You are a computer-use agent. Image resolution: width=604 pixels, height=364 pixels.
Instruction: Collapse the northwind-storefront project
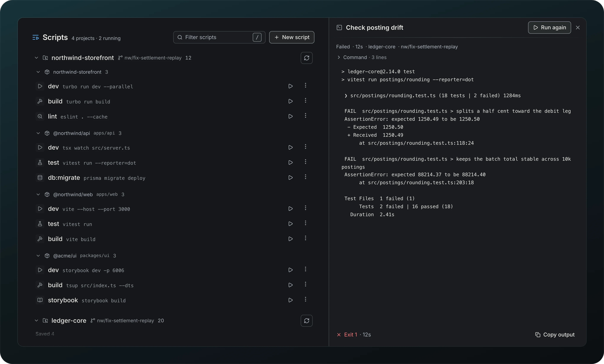36,58
